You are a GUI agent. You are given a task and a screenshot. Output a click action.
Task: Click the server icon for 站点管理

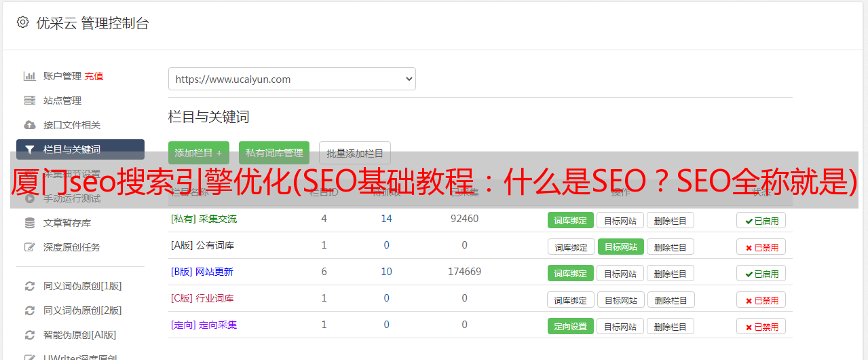coord(30,101)
